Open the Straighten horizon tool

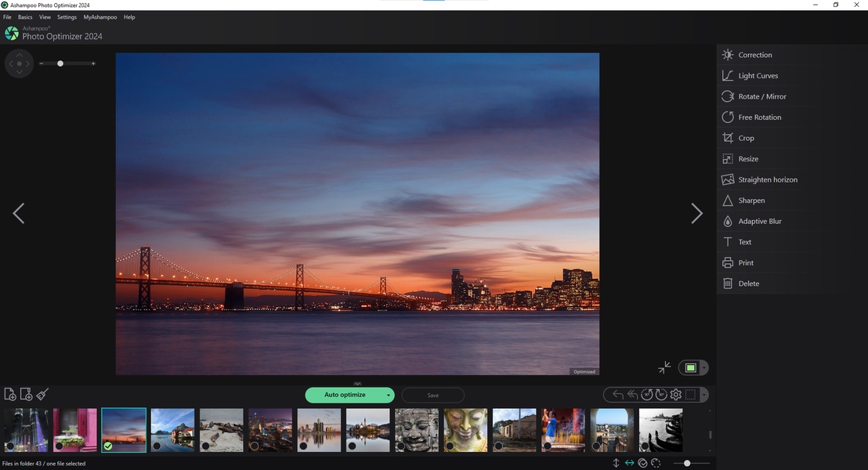[767, 179]
